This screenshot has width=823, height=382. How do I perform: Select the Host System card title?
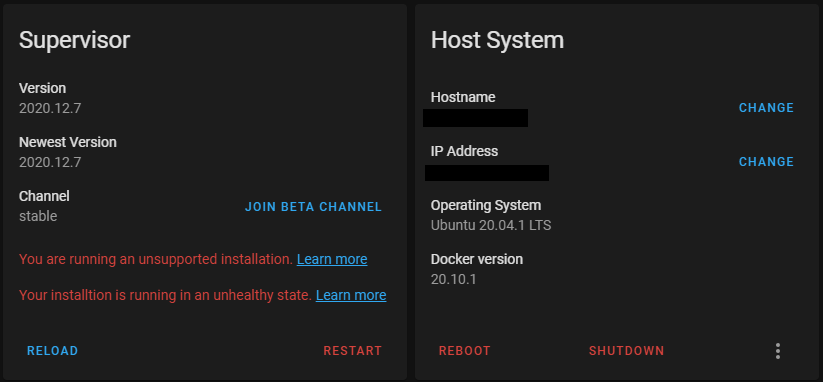pyautogui.click(x=497, y=40)
